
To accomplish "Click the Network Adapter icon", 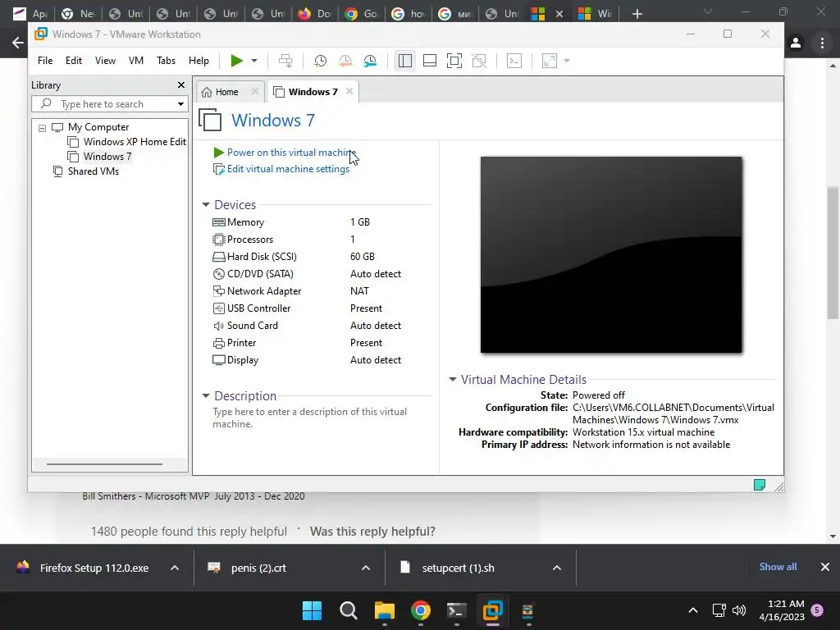I will pyautogui.click(x=218, y=291).
